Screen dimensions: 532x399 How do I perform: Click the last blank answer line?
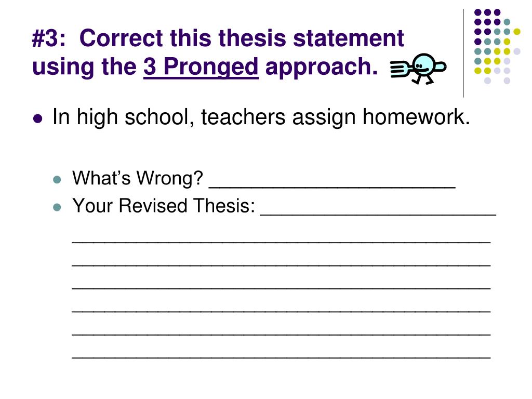pyautogui.click(x=281, y=357)
